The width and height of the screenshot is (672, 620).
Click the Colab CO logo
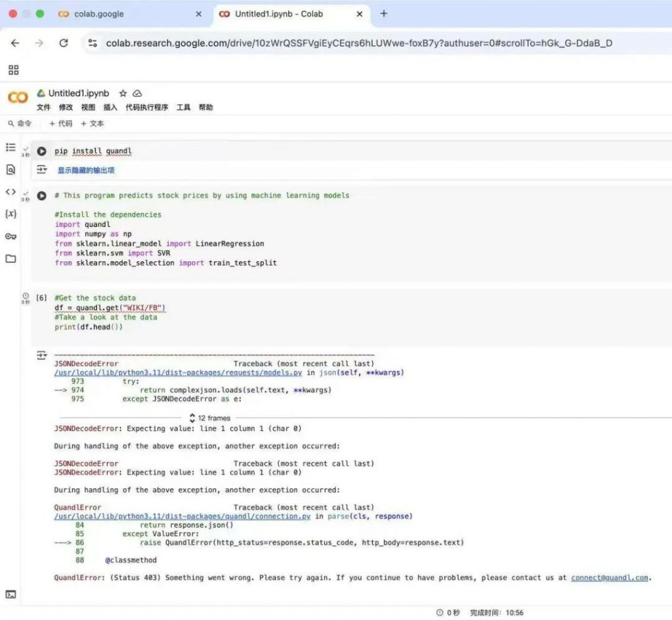click(x=18, y=98)
